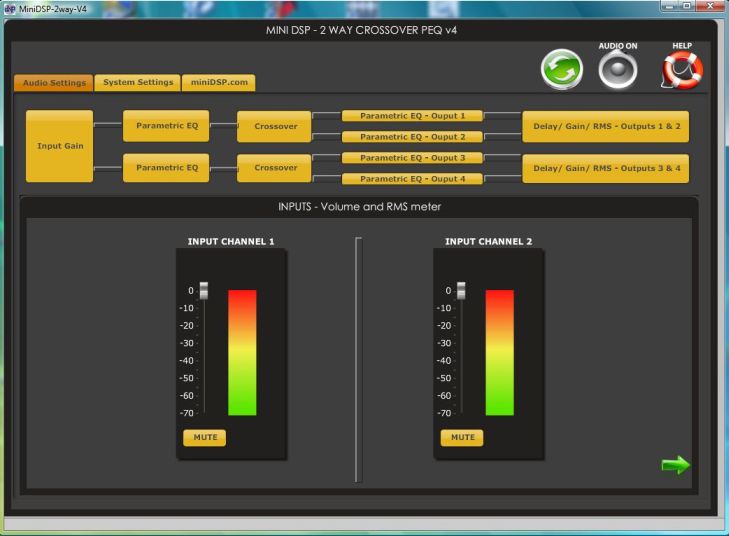
Task: Switch to the Audio Settings tab
Action: 54,83
